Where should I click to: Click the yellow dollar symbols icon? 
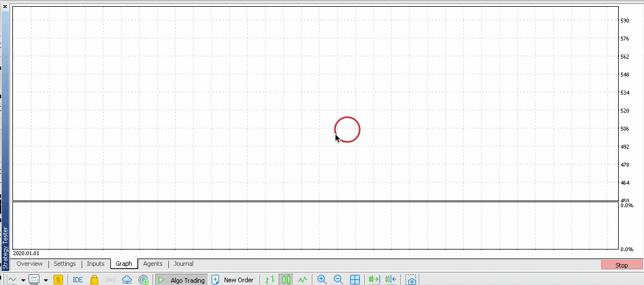58,280
